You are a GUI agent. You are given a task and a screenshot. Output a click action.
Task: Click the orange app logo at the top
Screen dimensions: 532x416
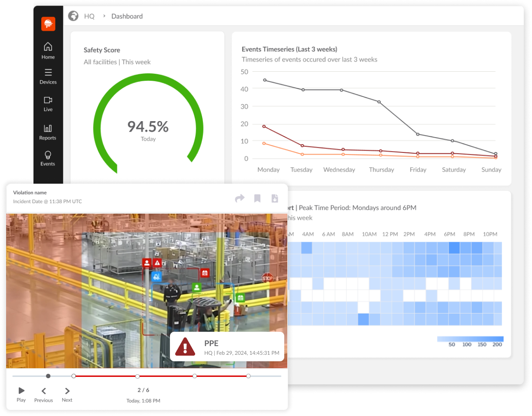coord(48,24)
